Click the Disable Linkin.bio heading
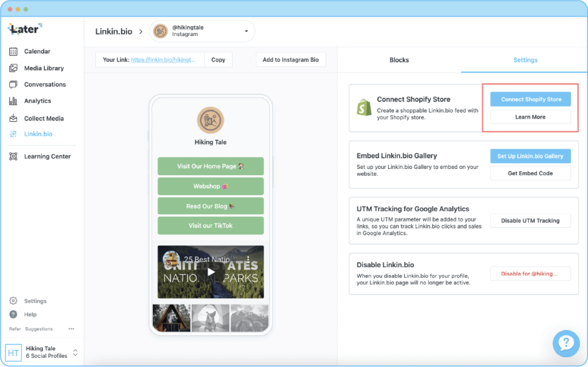Screen dimensions: 588x367 [x=385, y=265]
